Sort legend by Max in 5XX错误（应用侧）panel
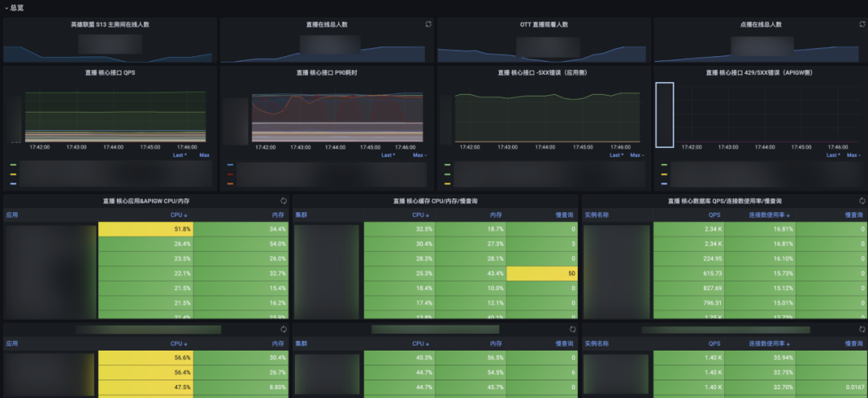Image resolution: width=868 pixels, height=398 pixels. coord(637,155)
